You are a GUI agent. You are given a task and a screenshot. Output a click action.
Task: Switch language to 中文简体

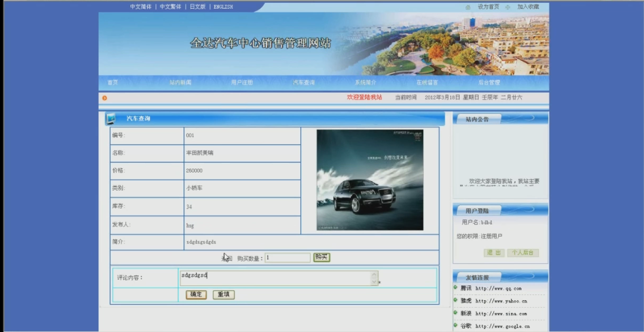(x=141, y=7)
